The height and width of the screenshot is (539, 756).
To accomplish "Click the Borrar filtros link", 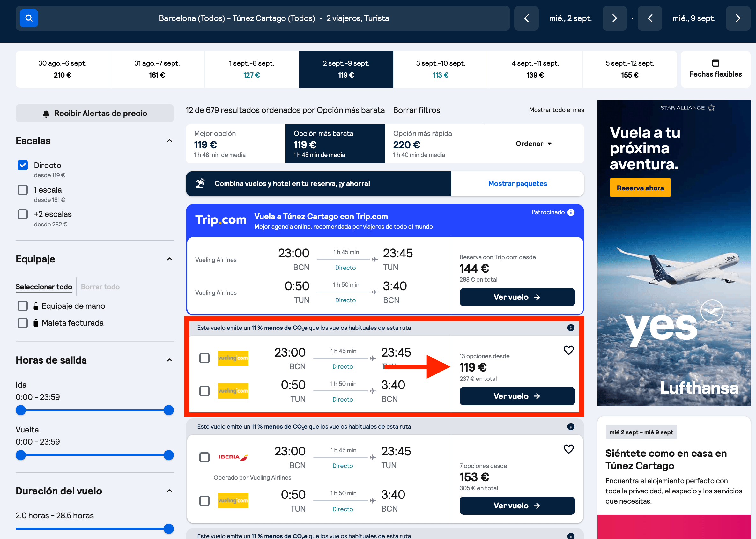I will pyautogui.click(x=417, y=110).
